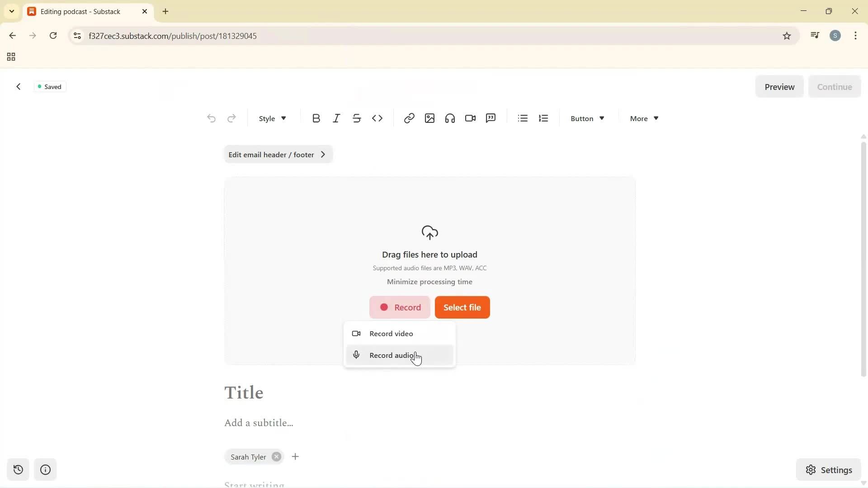Select Record audio from the menu

click(x=392, y=355)
